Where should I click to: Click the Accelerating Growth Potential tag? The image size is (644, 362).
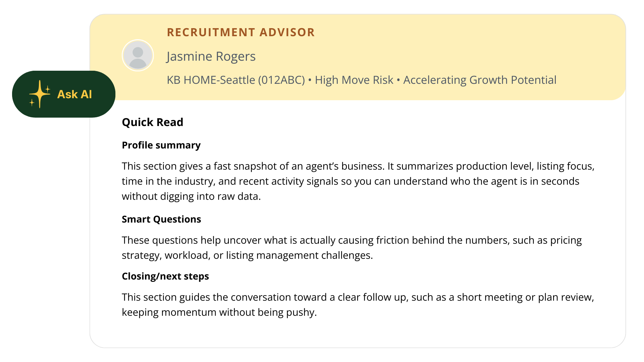480,80
